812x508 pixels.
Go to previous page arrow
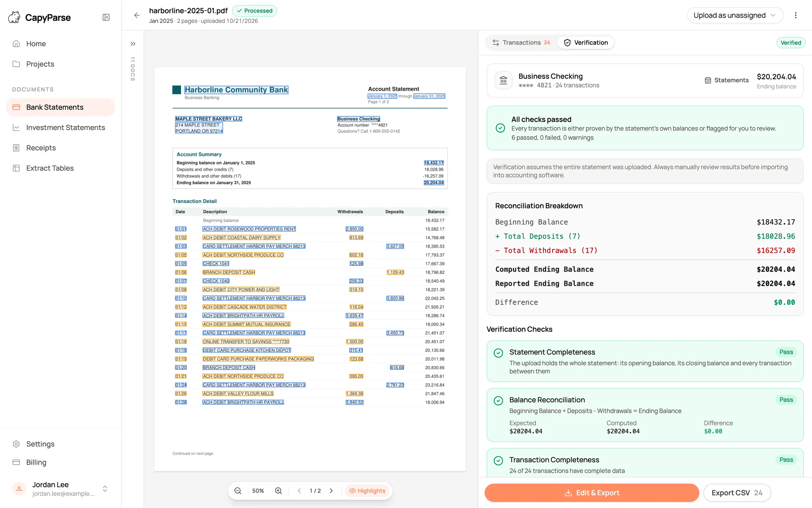[299, 491]
